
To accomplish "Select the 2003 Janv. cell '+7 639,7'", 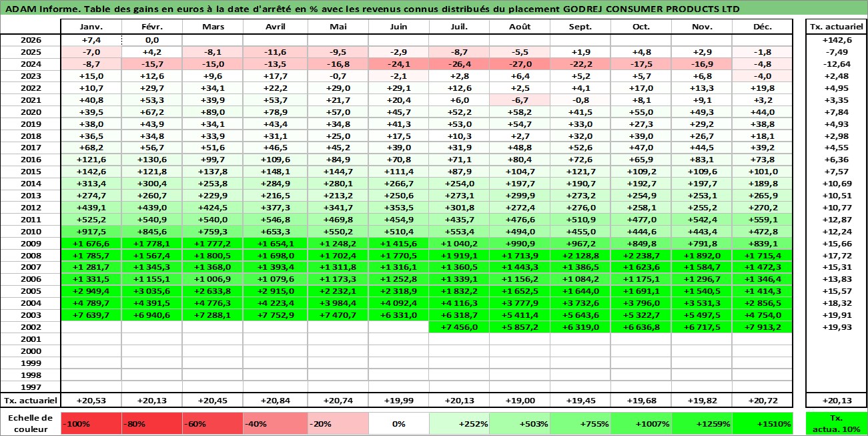I will click(x=91, y=315).
